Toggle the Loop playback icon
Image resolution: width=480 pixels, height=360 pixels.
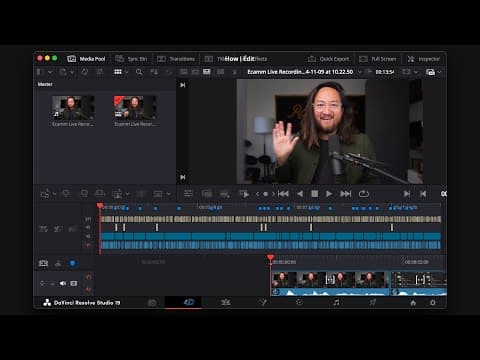coord(364,194)
